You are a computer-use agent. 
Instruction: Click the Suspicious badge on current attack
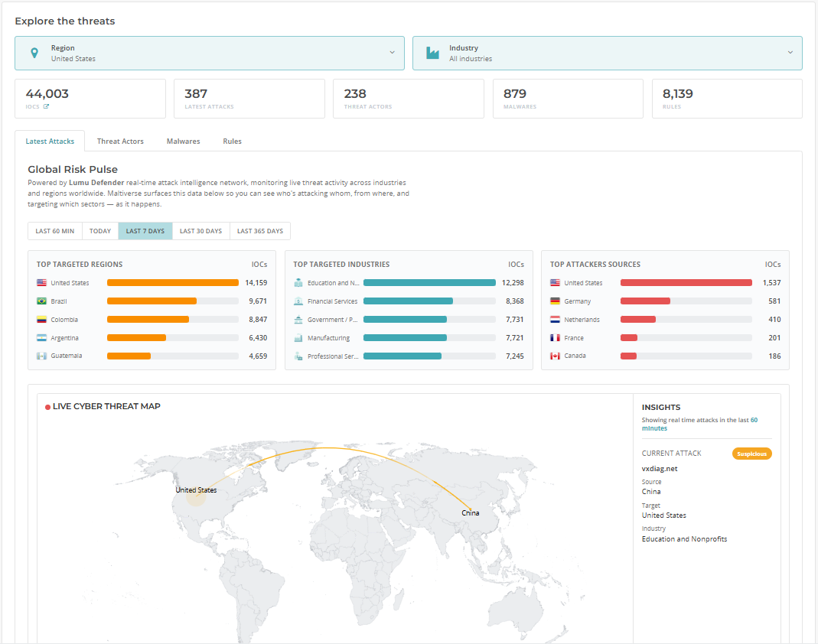pyautogui.click(x=751, y=454)
